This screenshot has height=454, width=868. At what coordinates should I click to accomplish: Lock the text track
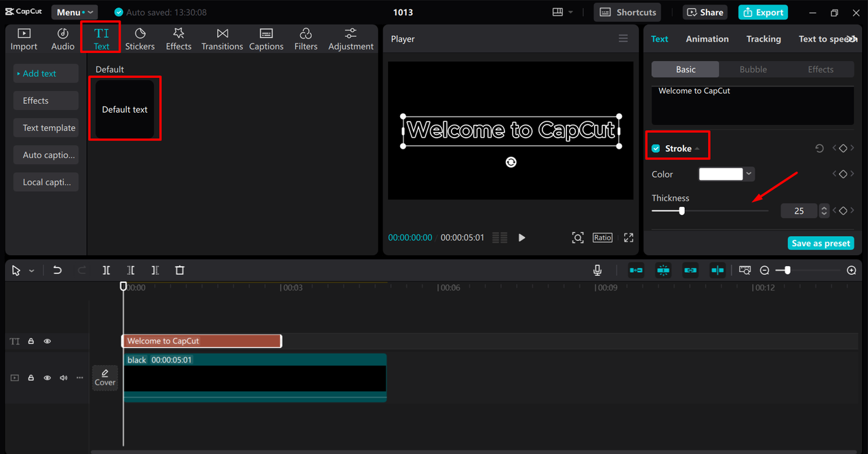pos(31,341)
